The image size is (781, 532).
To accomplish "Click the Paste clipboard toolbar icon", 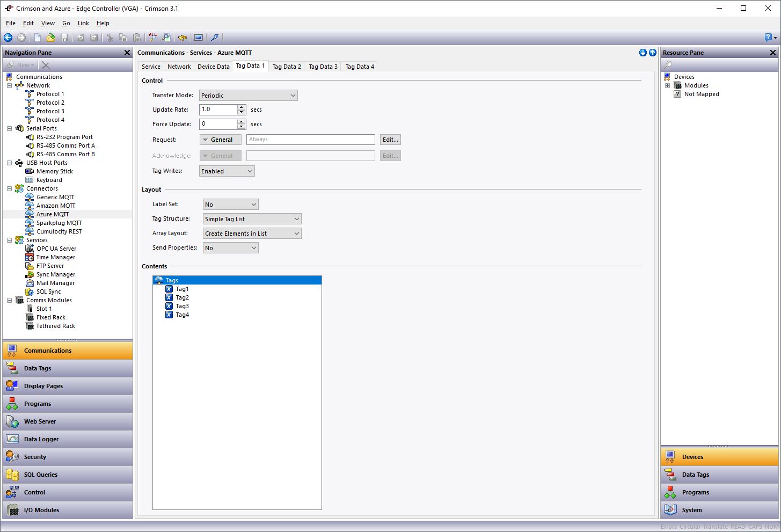I will [137, 38].
